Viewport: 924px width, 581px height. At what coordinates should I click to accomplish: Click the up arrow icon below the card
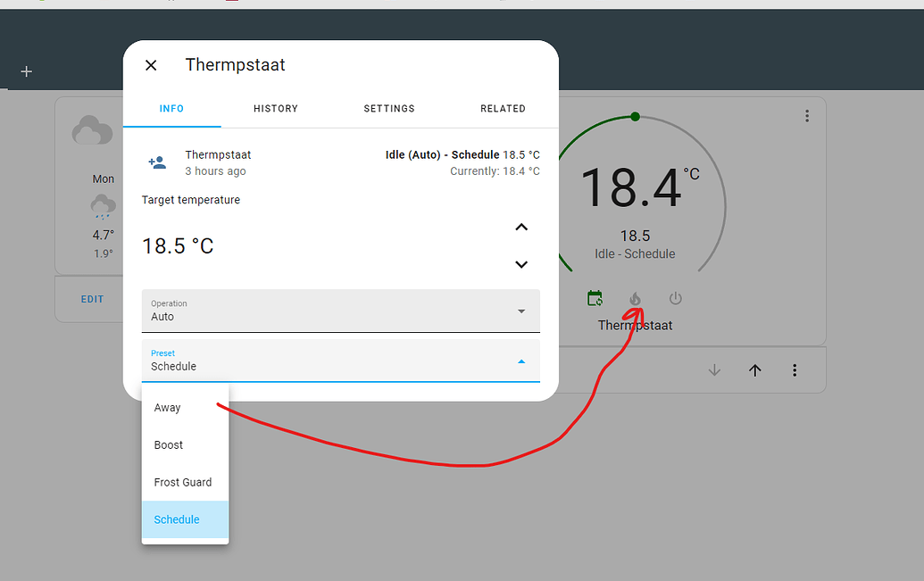pyautogui.click(x=754, y=369)
